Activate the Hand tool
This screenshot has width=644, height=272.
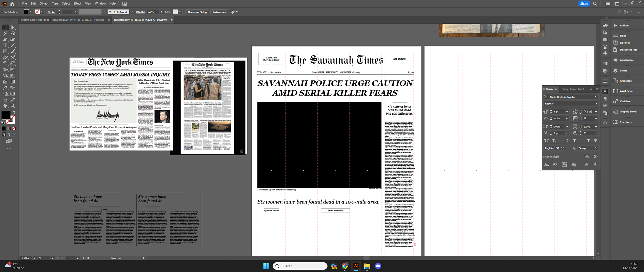coord(5,106)
